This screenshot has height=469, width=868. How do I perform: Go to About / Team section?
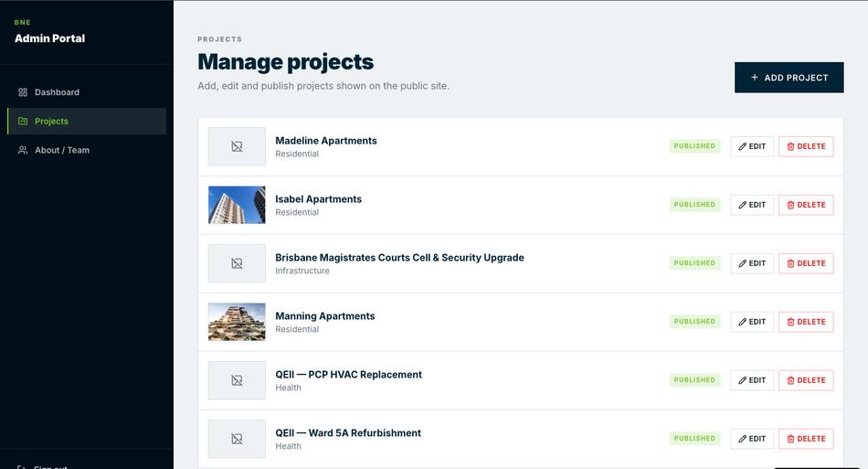87,150
